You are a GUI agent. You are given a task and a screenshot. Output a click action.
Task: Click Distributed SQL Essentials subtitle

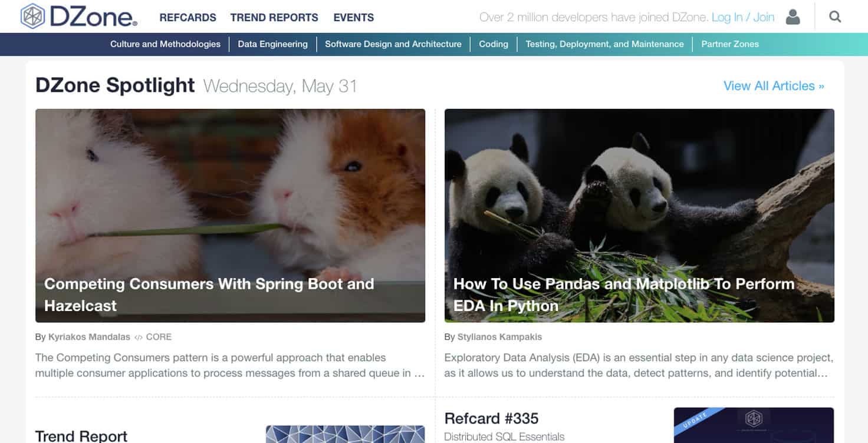pyautogui.click(x=504, y=437)
